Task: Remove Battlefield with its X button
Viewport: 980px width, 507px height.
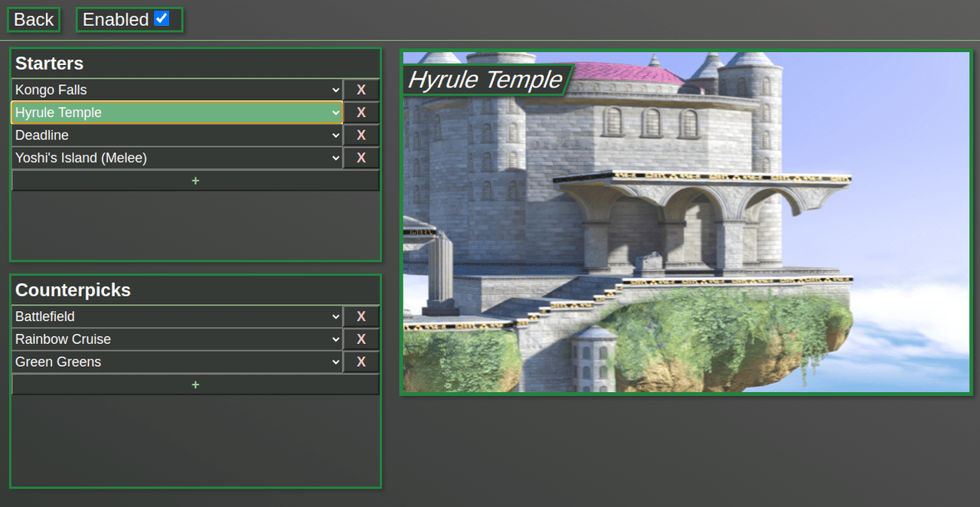Action: tap(361, 316)
